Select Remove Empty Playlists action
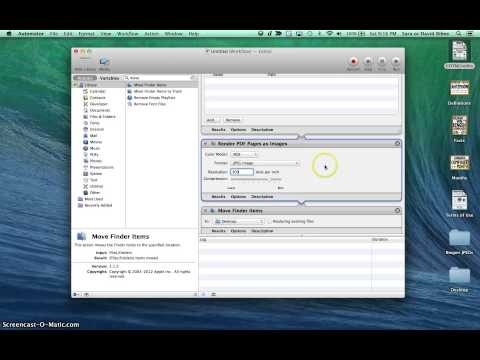480x360 pixels. pyautogui.click(x=154, y=98)
